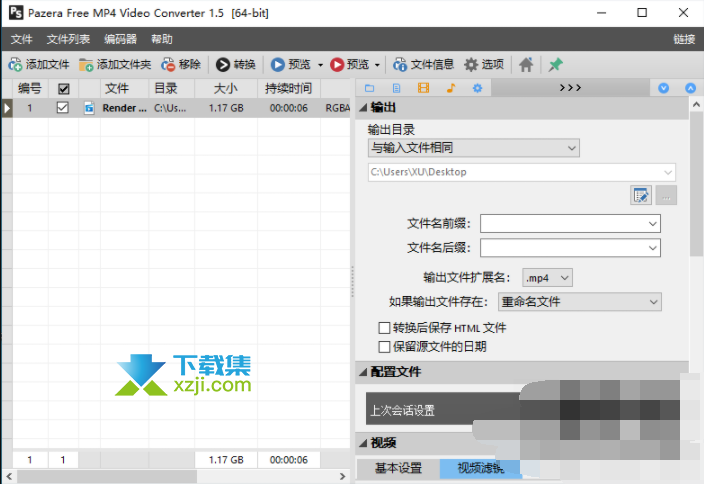Select the film strip video panel icon

[x=423, y=88]
